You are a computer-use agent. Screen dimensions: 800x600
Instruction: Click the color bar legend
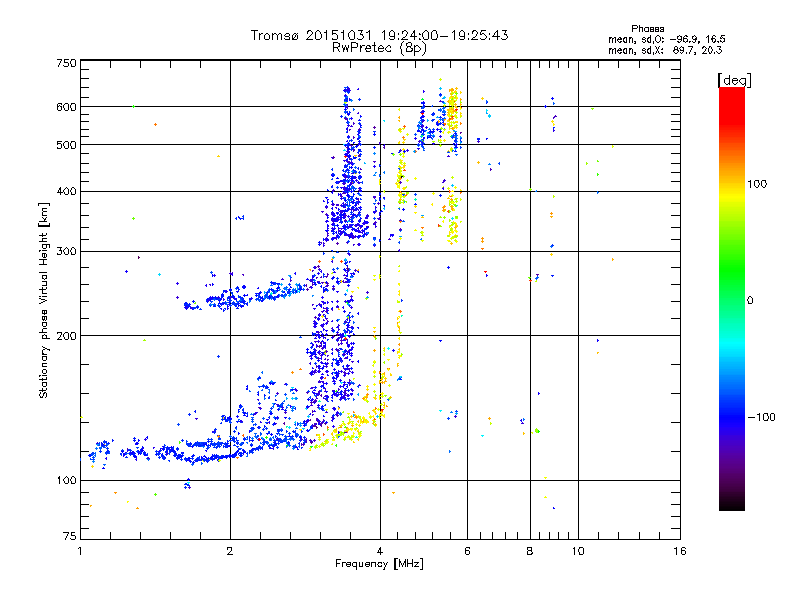732,299
